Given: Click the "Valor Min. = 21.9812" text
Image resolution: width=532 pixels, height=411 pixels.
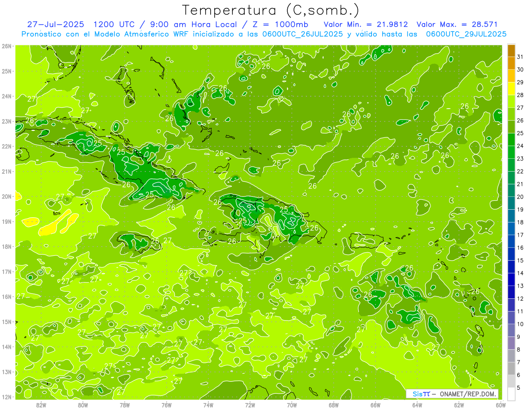Looking at the screenshot, I should [x=366, y=24].
